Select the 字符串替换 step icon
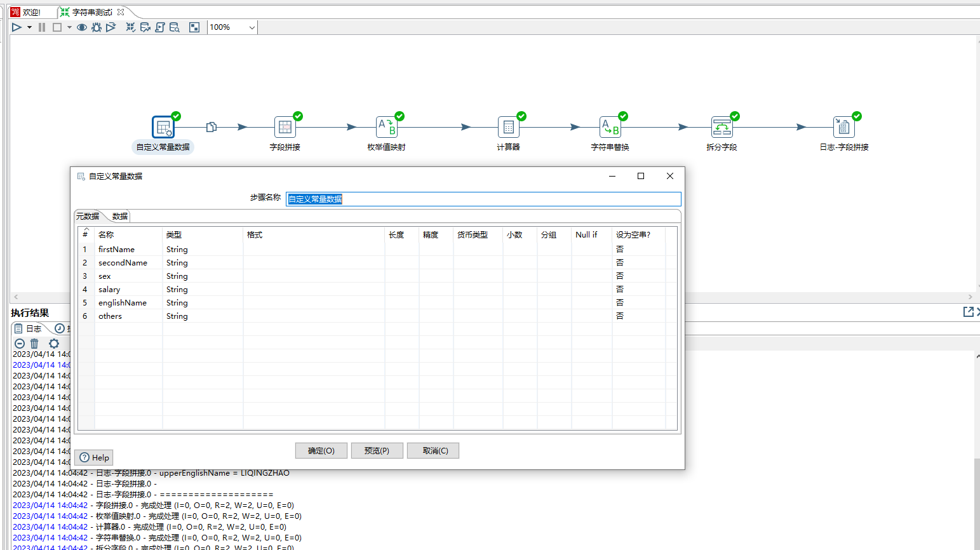The height and width of the screenshot is (550, 980). tap(610, 127)
